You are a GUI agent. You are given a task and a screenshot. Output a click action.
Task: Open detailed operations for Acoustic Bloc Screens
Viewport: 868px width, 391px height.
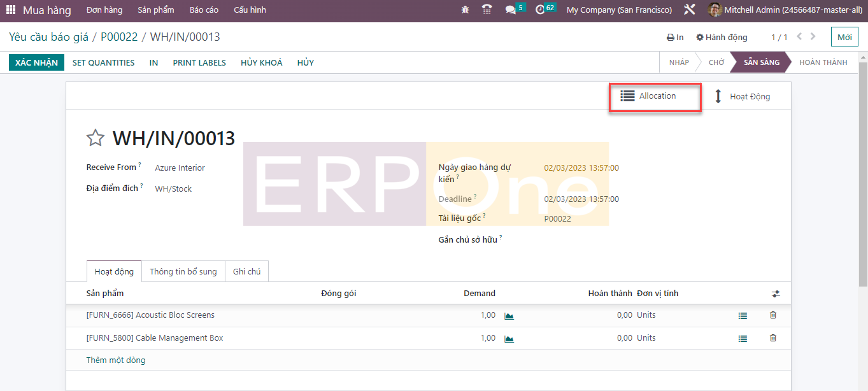743,316
